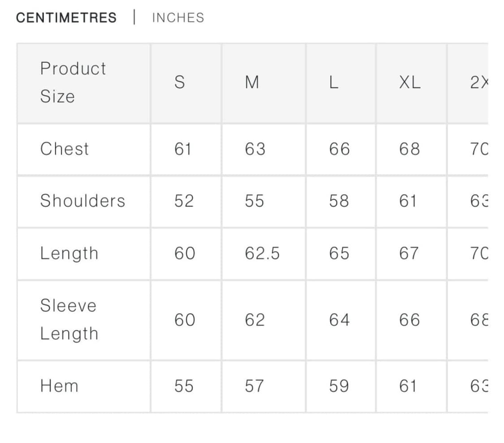The image size is (504, 443).
Task: Select the Length row label
Action: pyautogui.click(x=69, y=253)
